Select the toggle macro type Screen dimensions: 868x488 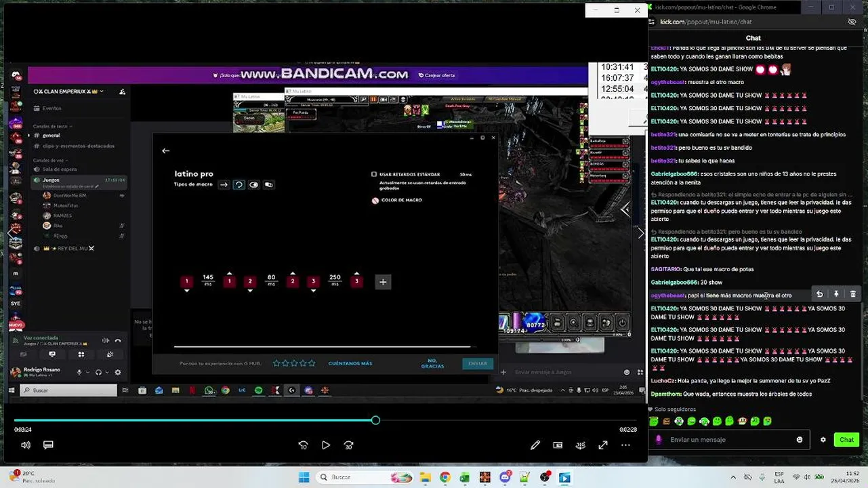(x=254, y=184)
